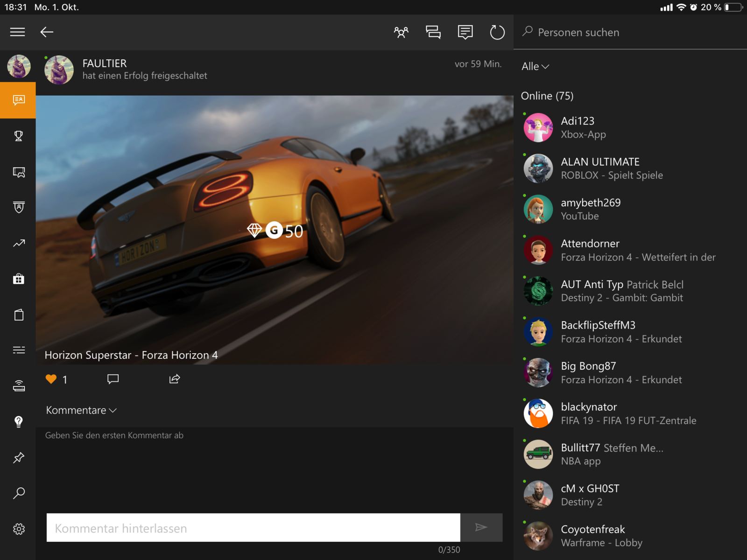Open the Alle filter dropdown
This screenshot has width=747, height=560.
coord(535,66)
